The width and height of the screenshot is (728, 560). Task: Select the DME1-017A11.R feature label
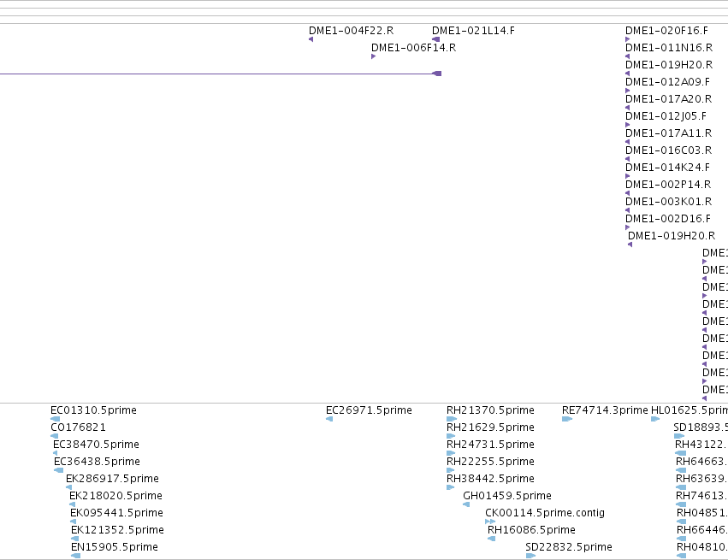669,133
